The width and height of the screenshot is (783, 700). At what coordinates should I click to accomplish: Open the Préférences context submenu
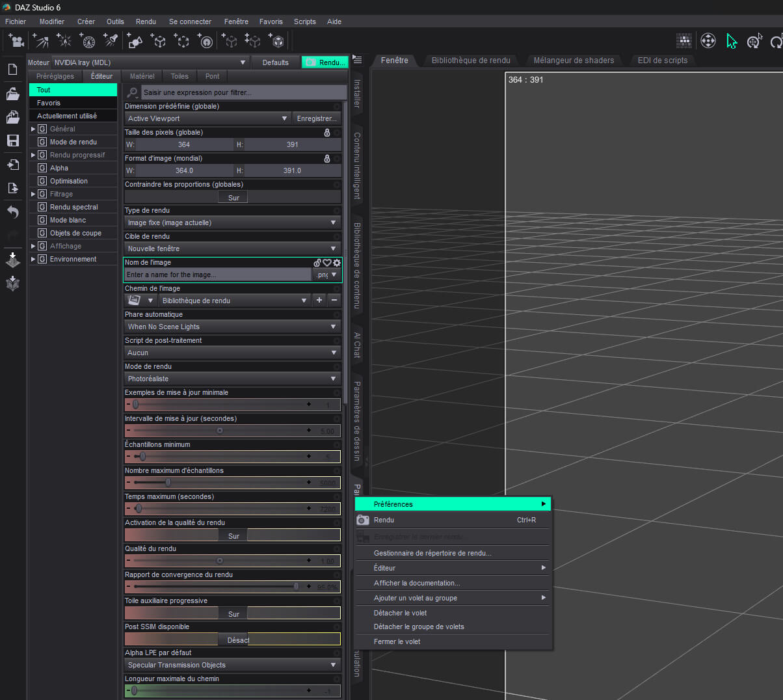point(453,504)
